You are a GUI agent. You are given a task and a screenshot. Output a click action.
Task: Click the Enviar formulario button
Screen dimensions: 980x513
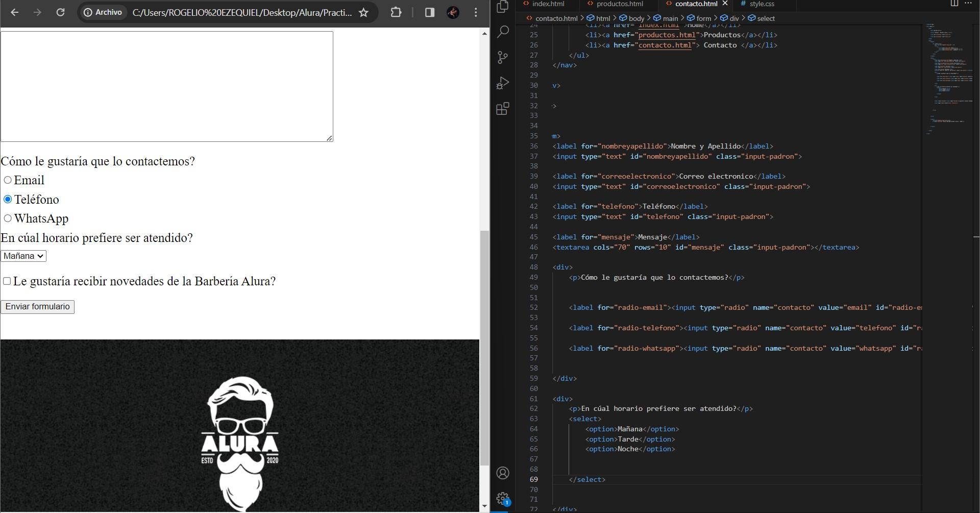click(38, 307)
